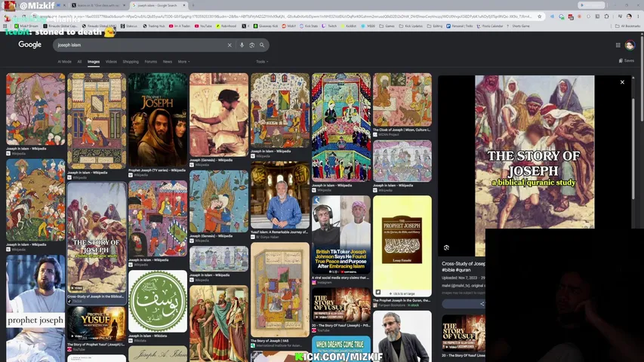
Task: Open the 'prophet joseph' captioned thumbnail
Action: pos(35,308)
